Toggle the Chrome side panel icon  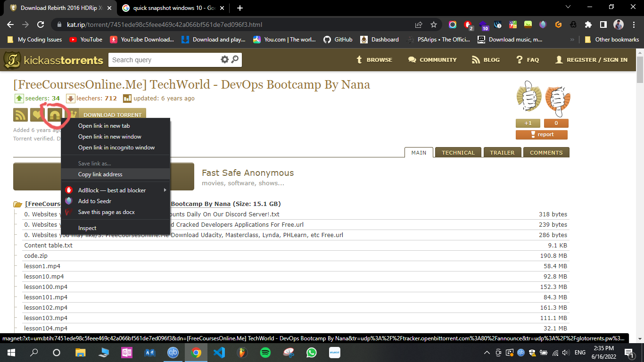603,25
